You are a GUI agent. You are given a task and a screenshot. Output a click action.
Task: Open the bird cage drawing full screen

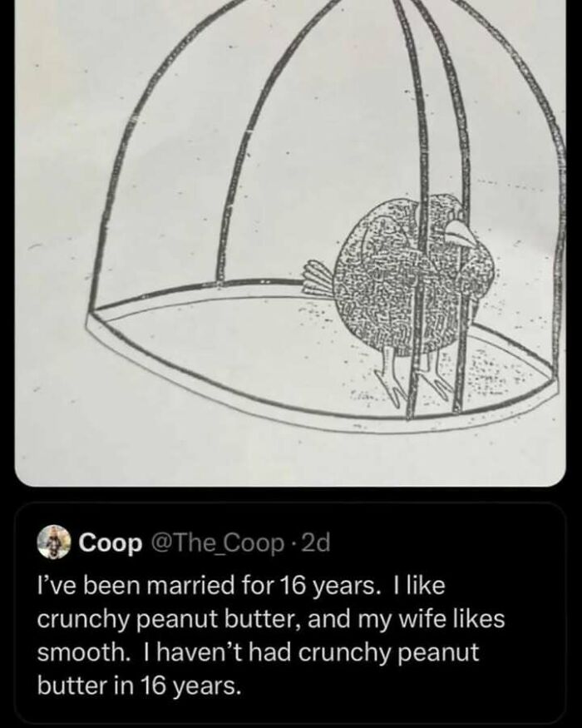[x=291, y=241]
